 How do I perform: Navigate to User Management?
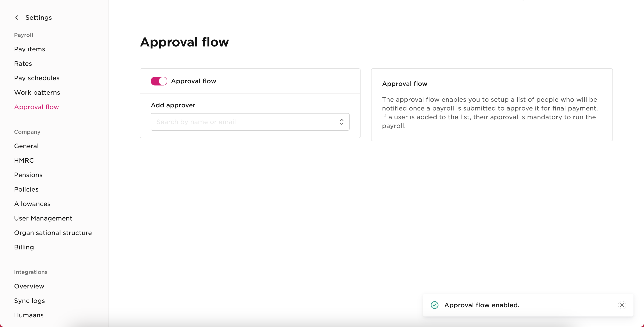(x=43, y=218)
